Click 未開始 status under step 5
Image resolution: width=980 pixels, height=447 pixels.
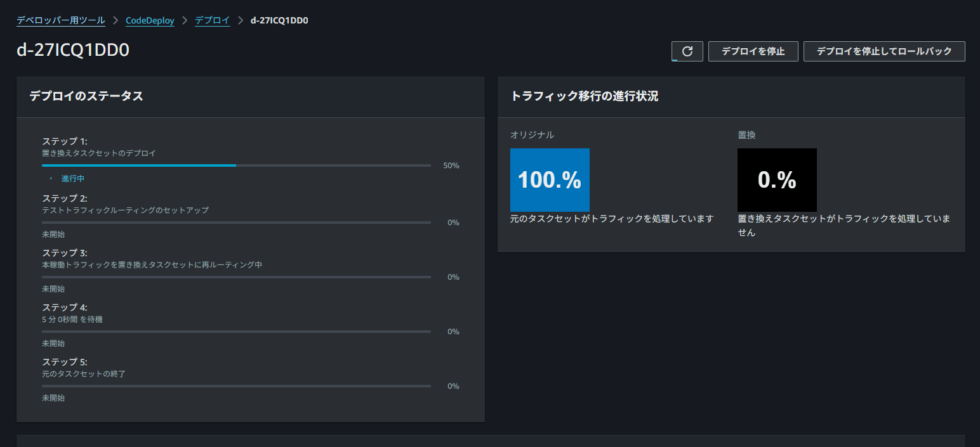pos(53,398)
